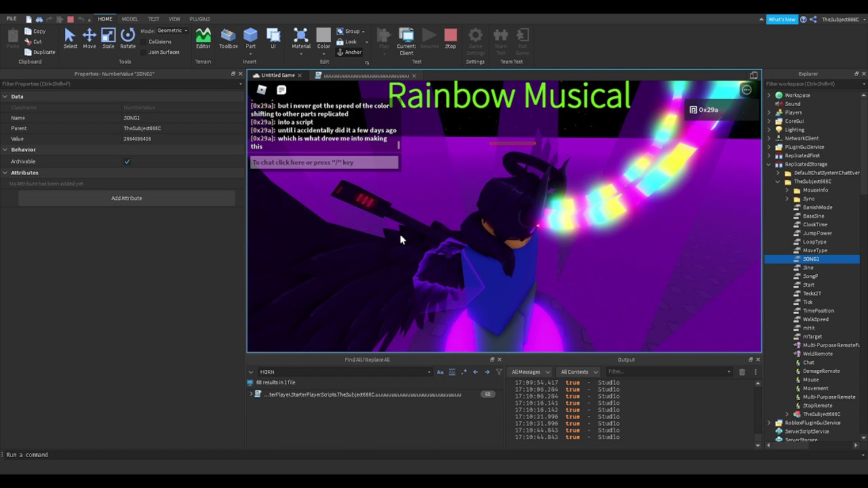Open the UI insert tool
Screen dimensions: 868x488
(x=273, y=39)
